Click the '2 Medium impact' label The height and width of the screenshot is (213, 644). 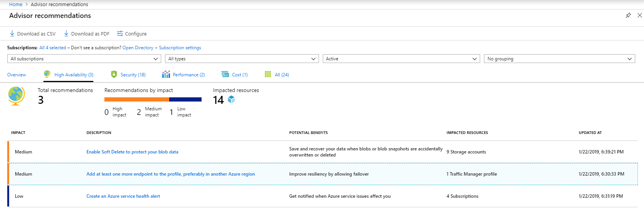tap(149, 112)
